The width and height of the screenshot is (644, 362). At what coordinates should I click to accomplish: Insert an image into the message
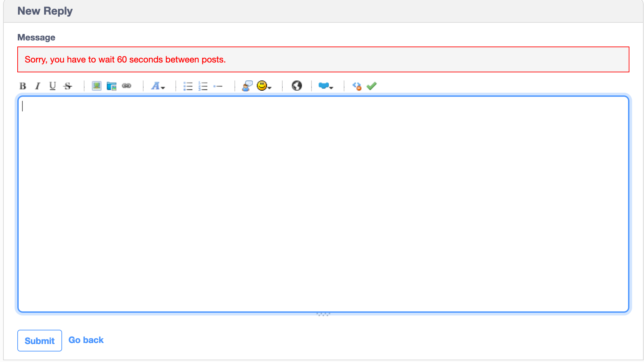coord(97,86)
